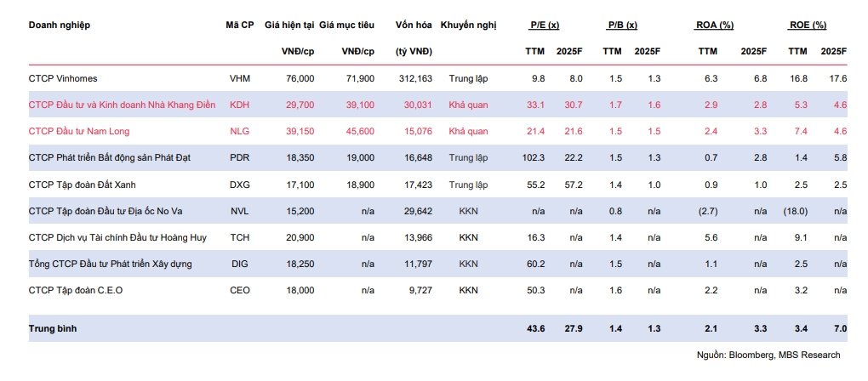868x381 pixels.
Task: Click the market cap value 15,076
Action: click(x=419, y=131)
